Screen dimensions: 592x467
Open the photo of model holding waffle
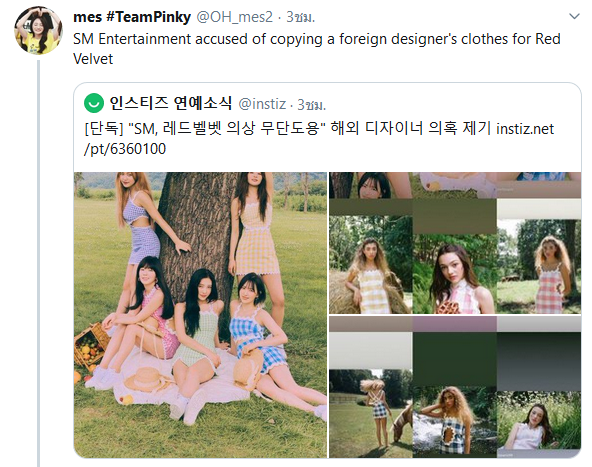(x=455, y=274)
